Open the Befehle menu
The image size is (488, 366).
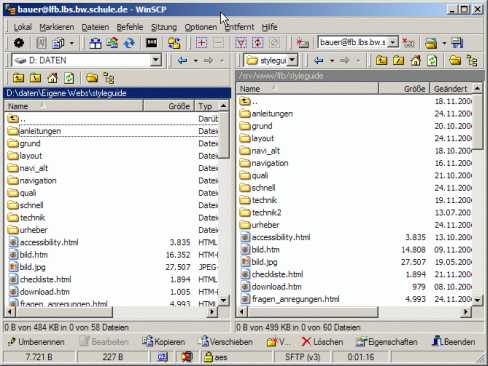[x=130, y=27]
